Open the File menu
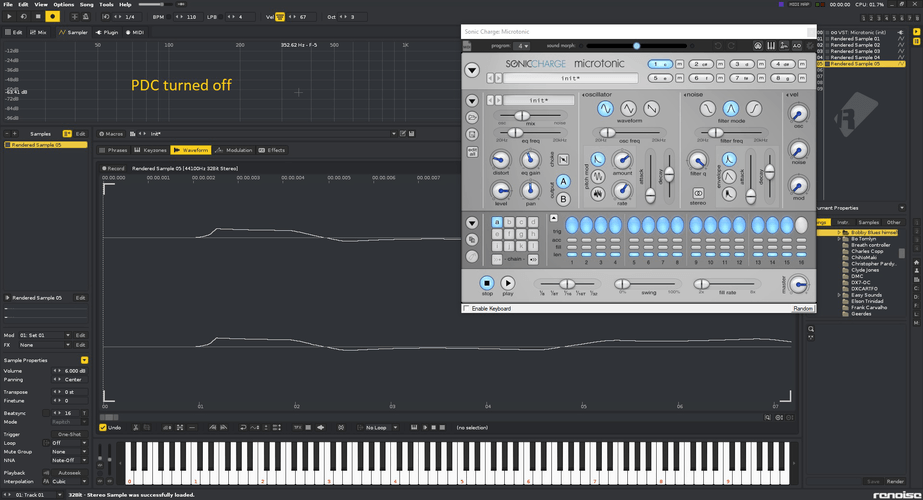Viewport: 923px width, 500px height. (8, 4)
